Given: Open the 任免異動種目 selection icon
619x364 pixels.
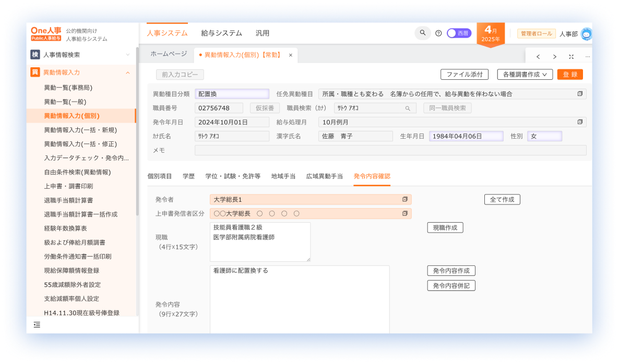Looking at the screenshot, I should point(580,94).
